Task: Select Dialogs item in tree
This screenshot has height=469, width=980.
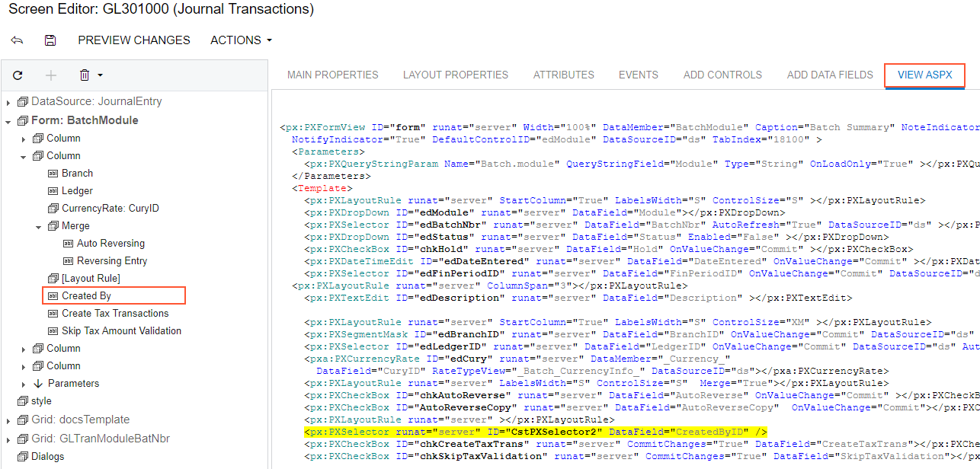Action: (x=47, y=456)
